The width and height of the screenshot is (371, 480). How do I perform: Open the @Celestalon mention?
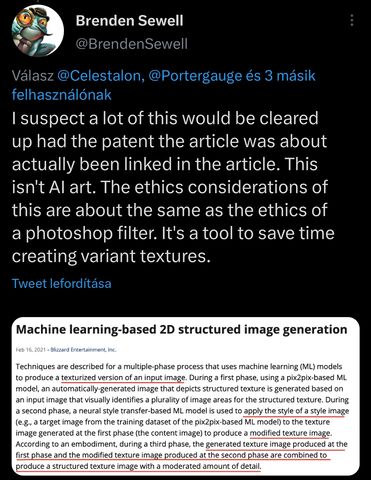(x=101, y=76)
